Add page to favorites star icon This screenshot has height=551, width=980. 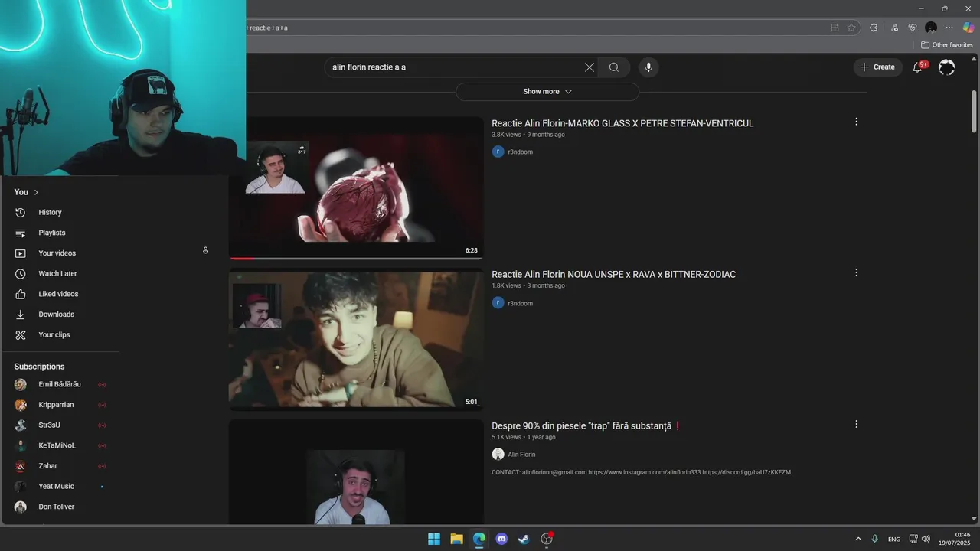point(851,28)
